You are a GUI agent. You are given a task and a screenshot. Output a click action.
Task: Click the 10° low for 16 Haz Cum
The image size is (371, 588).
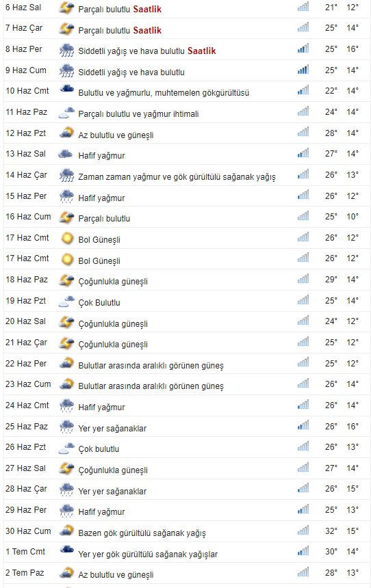click(353, 216)
